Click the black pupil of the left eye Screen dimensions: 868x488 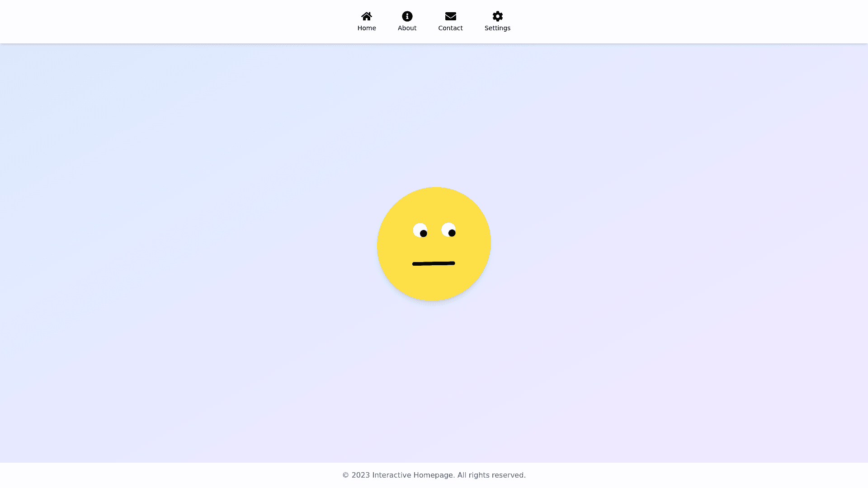(x=423, y=234)
